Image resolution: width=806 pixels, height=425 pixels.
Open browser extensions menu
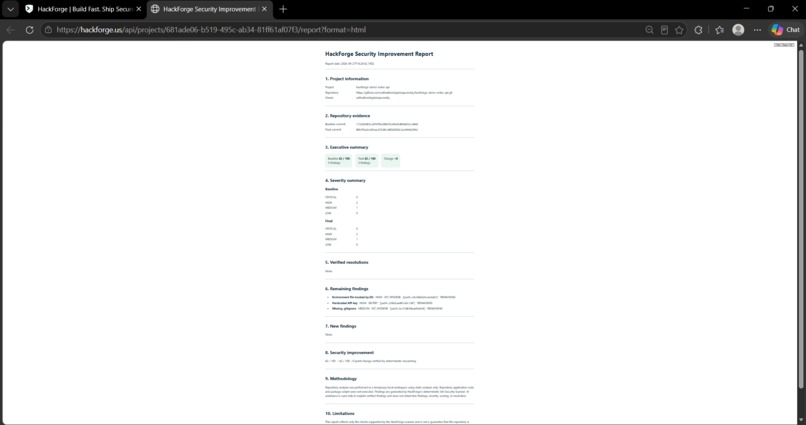698,30
